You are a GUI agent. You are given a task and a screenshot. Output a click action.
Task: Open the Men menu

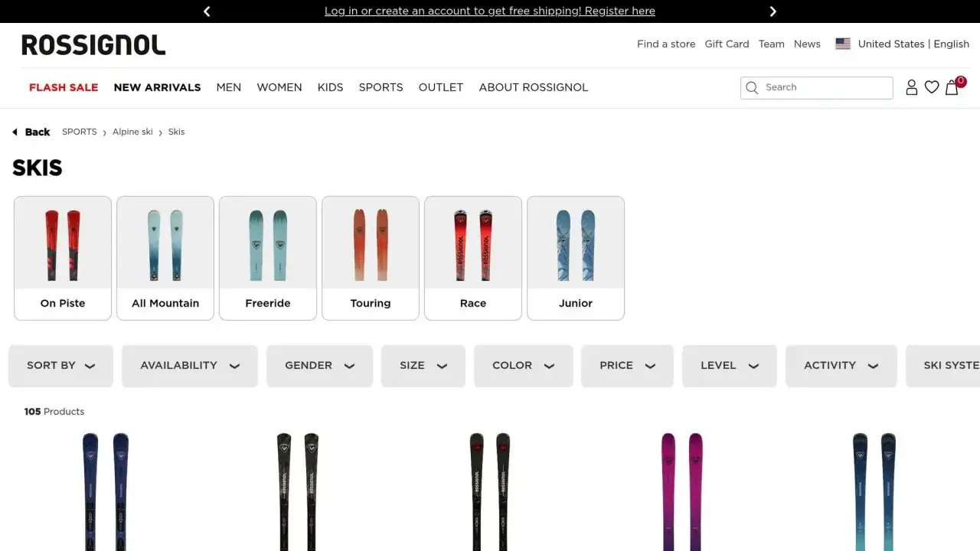coord(229,87)
